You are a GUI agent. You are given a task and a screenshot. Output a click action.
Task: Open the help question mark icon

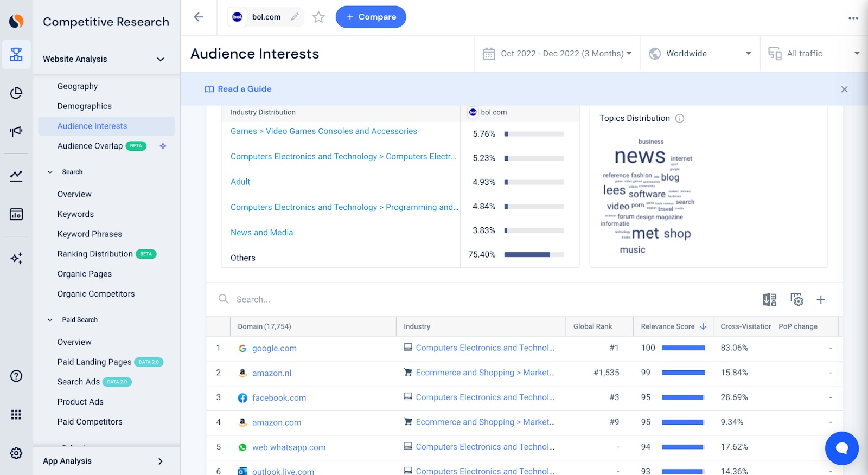coord(16,376)
